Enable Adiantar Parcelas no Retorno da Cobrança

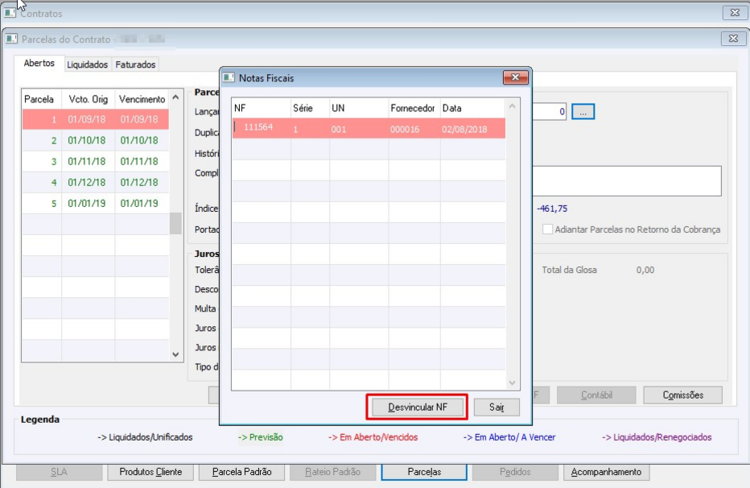(x=547, y=229)
